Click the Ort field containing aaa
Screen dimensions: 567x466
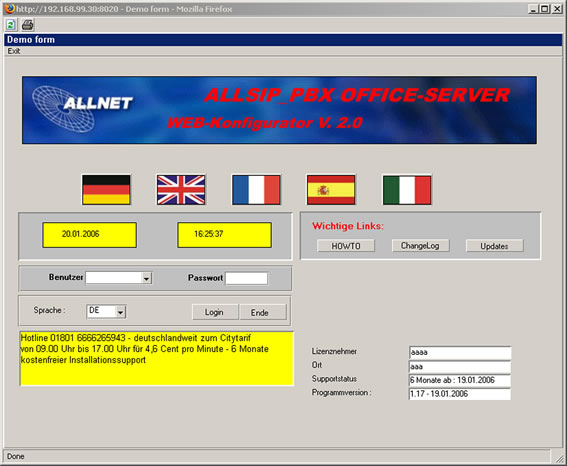(x=460, y=367)
